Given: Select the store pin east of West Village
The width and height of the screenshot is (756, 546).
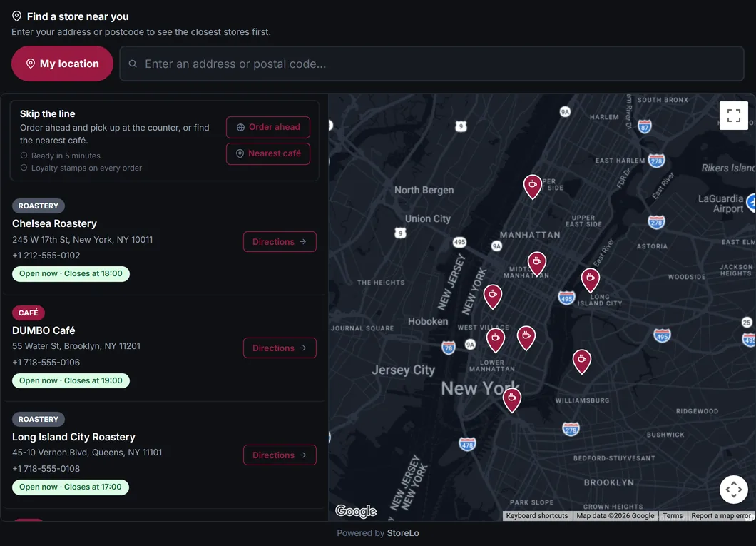Looking at the screenshot, I should (x=526, y=338).
